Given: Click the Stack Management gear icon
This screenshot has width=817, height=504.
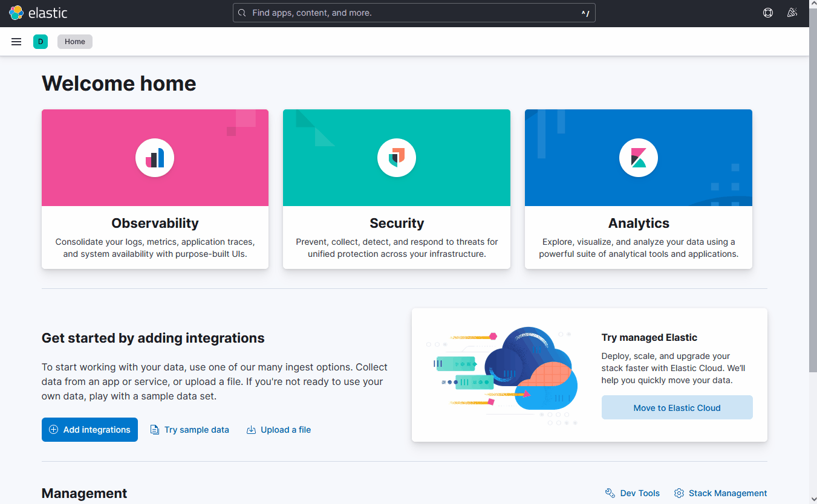Looking at the screenshot, I should (x=679, y=493).
